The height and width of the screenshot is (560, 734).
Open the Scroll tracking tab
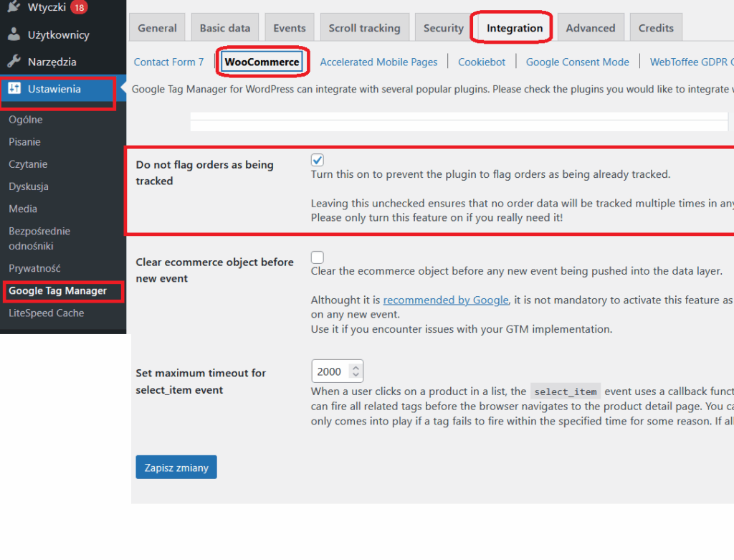(364, 28)
